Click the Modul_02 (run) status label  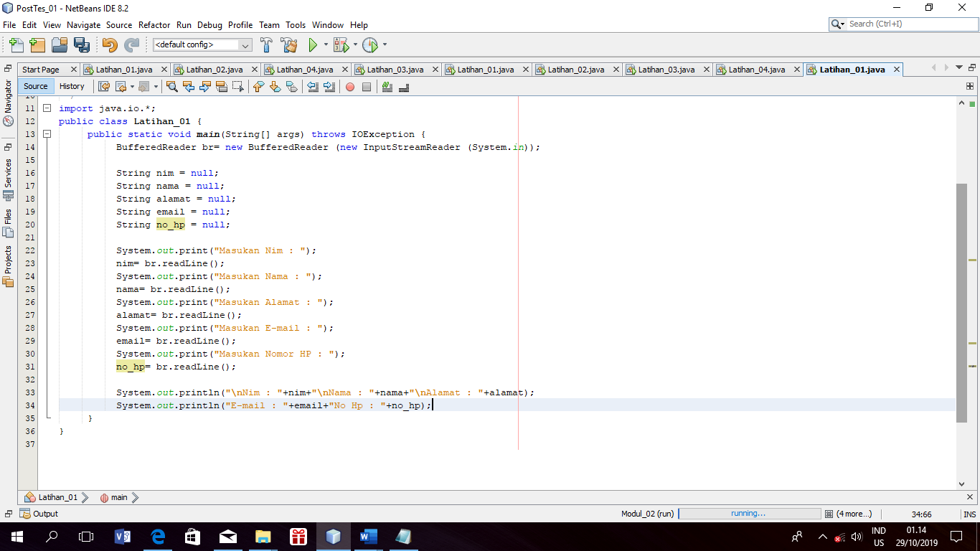click(648, 514)
